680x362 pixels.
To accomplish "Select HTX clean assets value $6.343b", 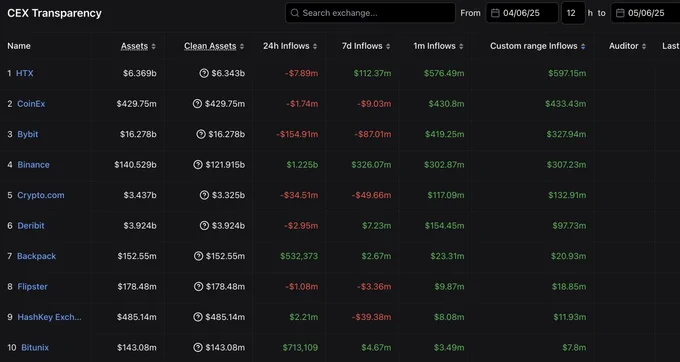I will pyautogui.click(x=228, y=73).
